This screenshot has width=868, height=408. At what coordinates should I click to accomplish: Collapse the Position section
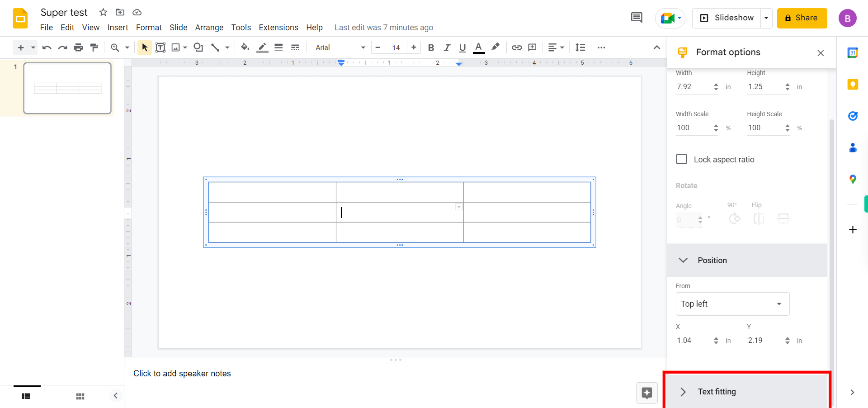[x=747, y=261]
